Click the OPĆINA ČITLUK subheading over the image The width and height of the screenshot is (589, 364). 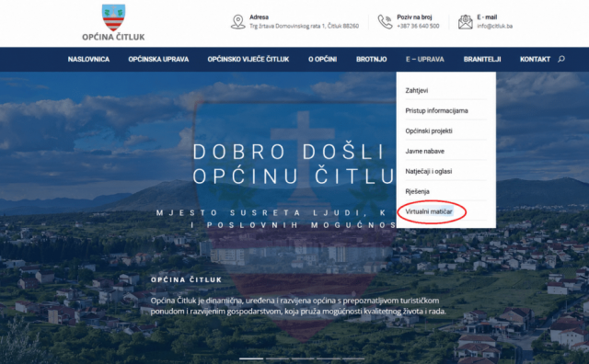[x=186, y=280]
